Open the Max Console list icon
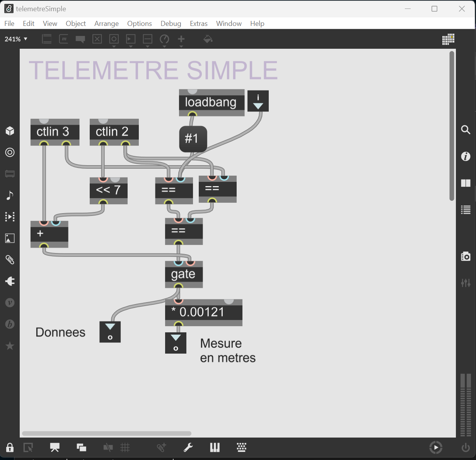Viewport: 476px width, 460px height. [466, 210]
